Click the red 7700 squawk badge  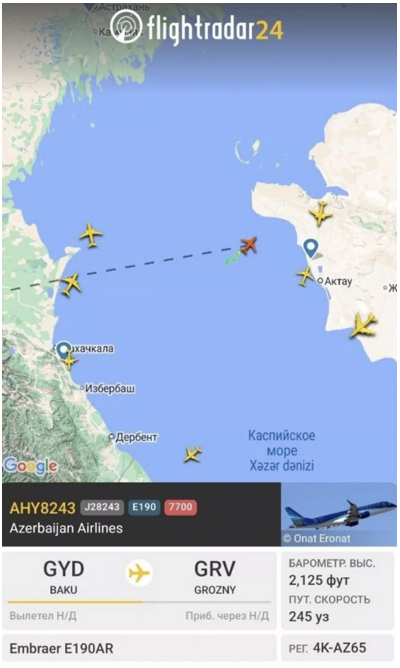181,507
